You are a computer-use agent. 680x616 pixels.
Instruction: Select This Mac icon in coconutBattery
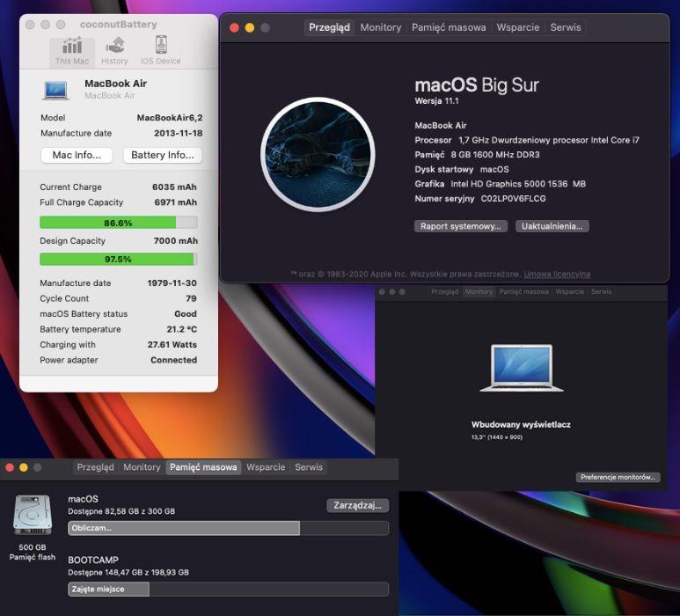(x=72, y=51)
